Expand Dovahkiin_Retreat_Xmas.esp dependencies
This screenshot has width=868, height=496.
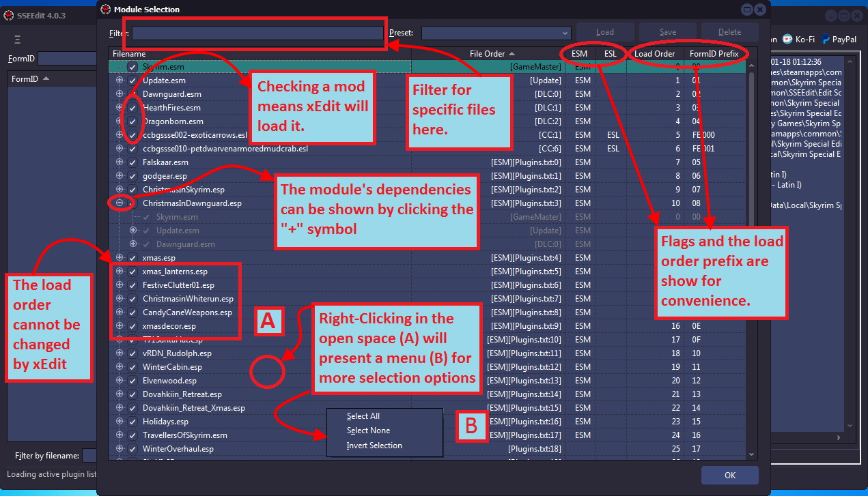[x=120, y=408]
